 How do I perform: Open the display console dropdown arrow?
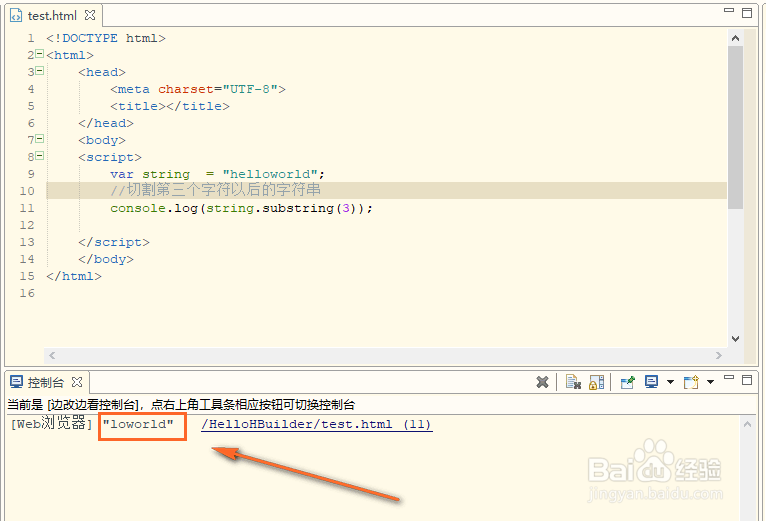click(670, 382)
